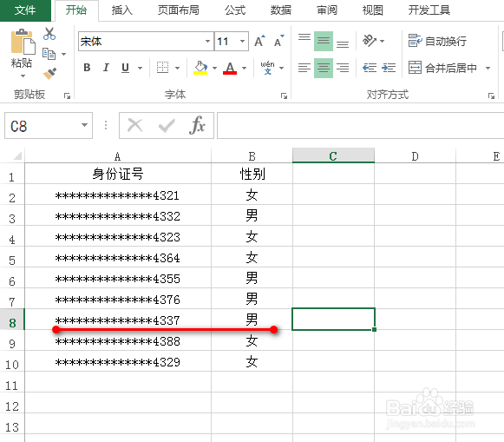
Task: Open borders dropdown arrow
Action: coord(178,68)
